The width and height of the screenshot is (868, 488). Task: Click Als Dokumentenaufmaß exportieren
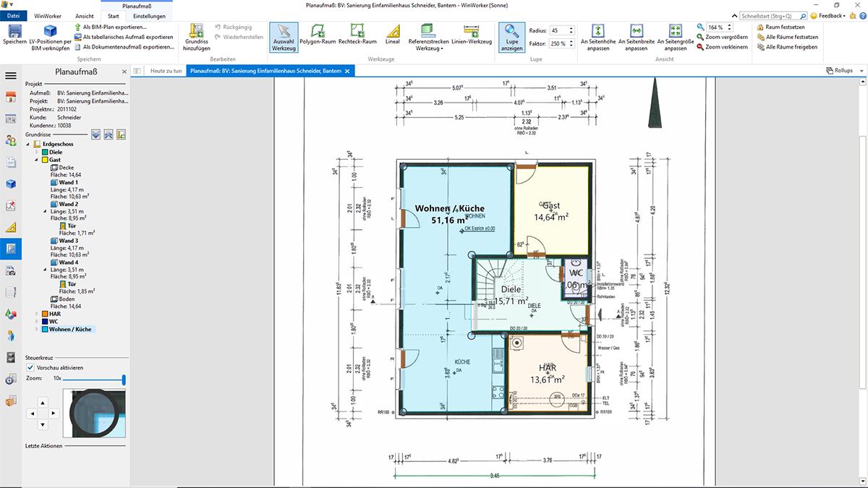click(124, 46)
